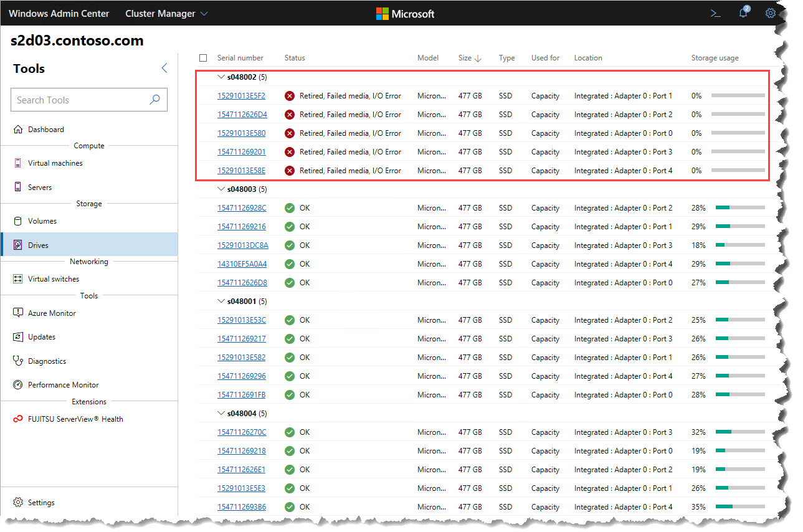Image resolution: width=803 pixels, height=532 pixels.
Task: Click the Performance Monitor gauge icon
Action: point(18,385)
